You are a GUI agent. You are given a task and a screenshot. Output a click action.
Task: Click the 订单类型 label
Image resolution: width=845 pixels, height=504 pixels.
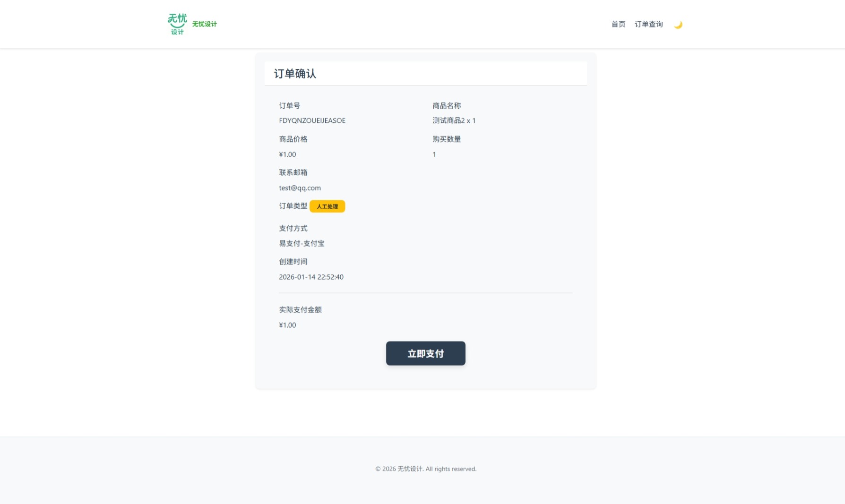pyautogui.click(x=293, y=206)
